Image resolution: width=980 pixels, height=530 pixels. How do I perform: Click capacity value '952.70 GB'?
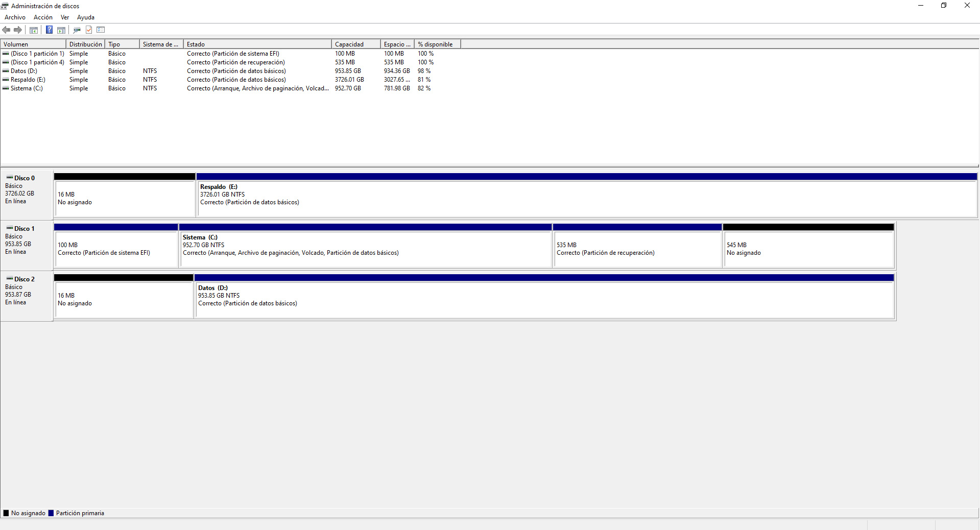tap(348, 88)
